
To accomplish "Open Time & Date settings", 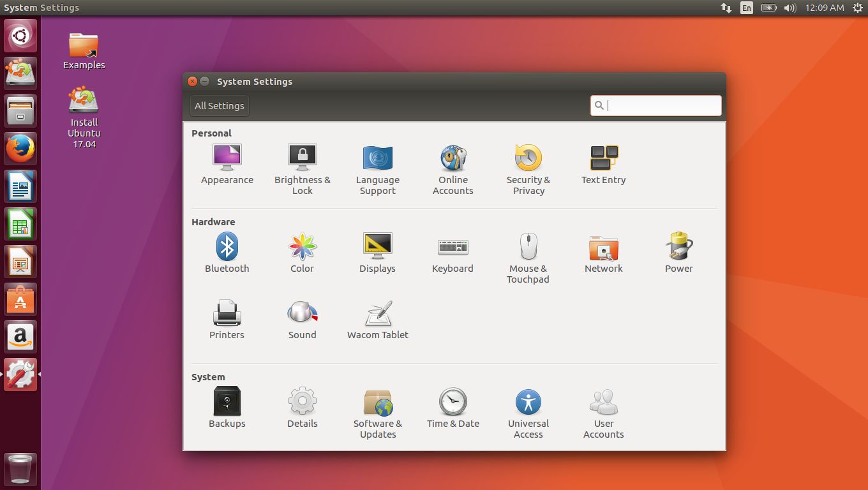I will click(x=453, y=408).
